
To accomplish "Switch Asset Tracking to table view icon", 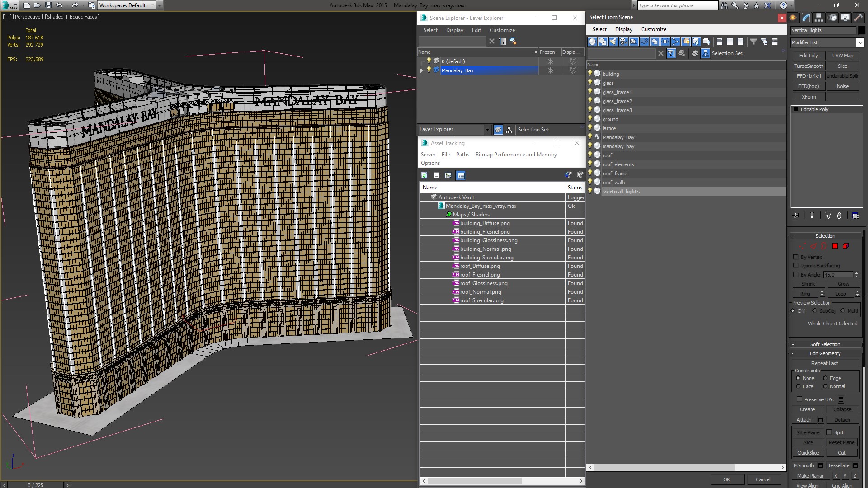I will point(461,175).
